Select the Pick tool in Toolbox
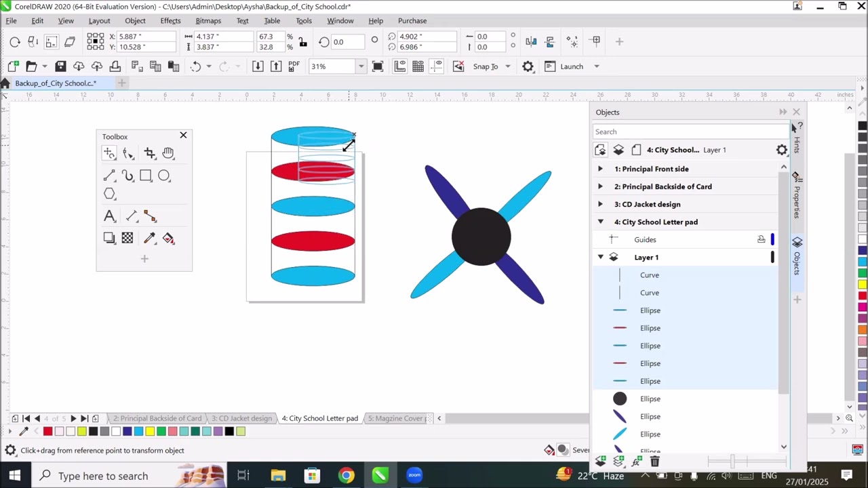 (x=109, y=154)
